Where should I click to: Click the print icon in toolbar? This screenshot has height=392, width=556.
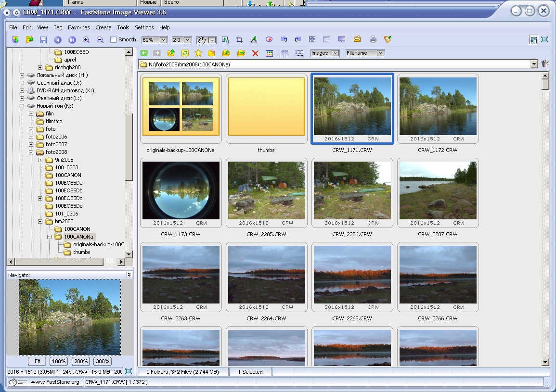[x=373, y=40]
